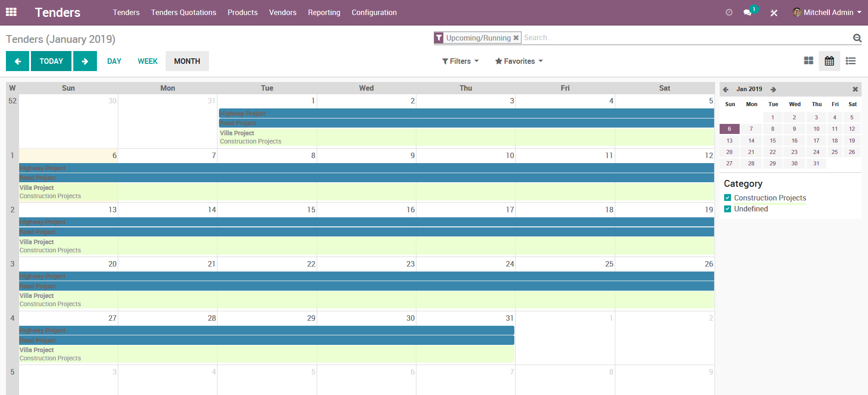Expand the Favorites dropdown
868x395 pixels.
click(519, 61)
